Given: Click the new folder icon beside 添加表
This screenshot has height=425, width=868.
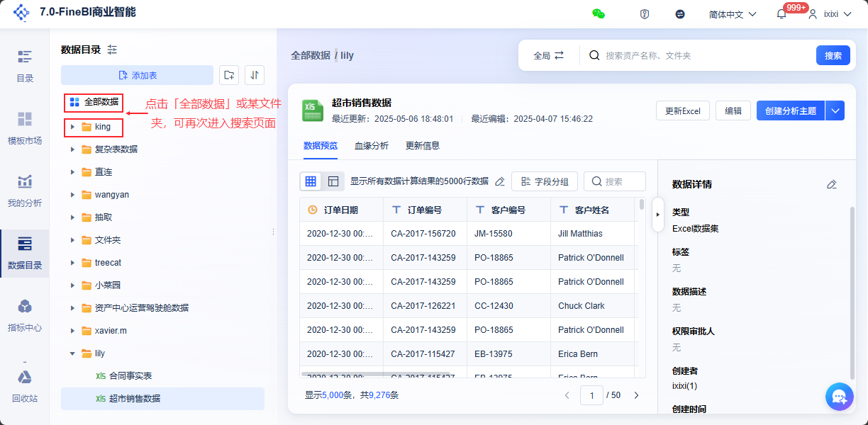Looking at the screenshot, I should 228,74.
